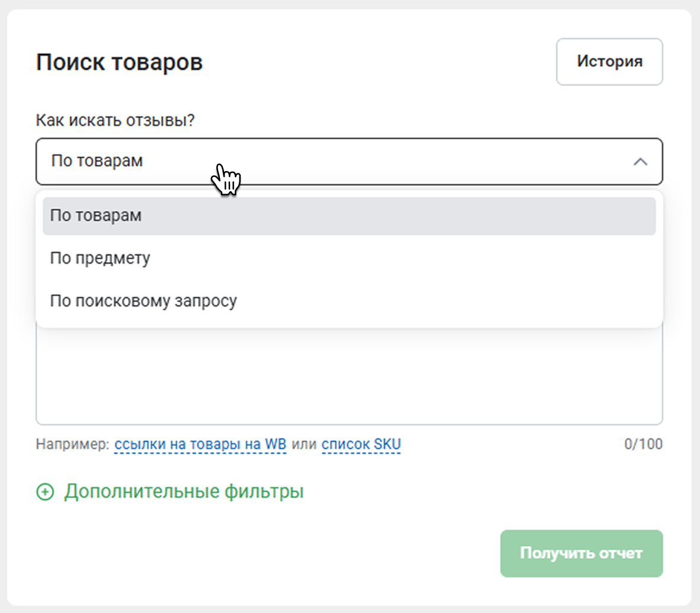Viewport: 700px width, 613px height.
Task: Click the gray page background outside the card
Action: 696,297
